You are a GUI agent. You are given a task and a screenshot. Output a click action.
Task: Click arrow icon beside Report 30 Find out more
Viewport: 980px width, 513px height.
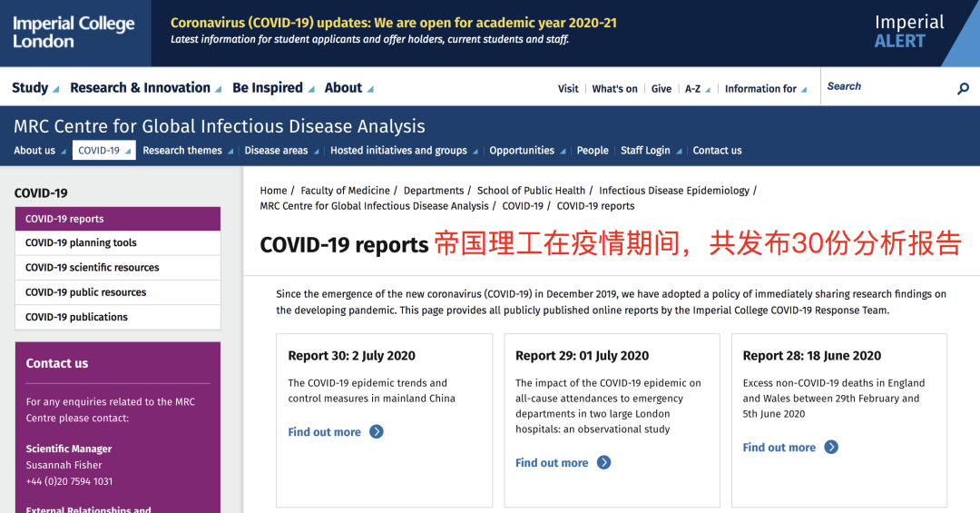click(377, 432)
